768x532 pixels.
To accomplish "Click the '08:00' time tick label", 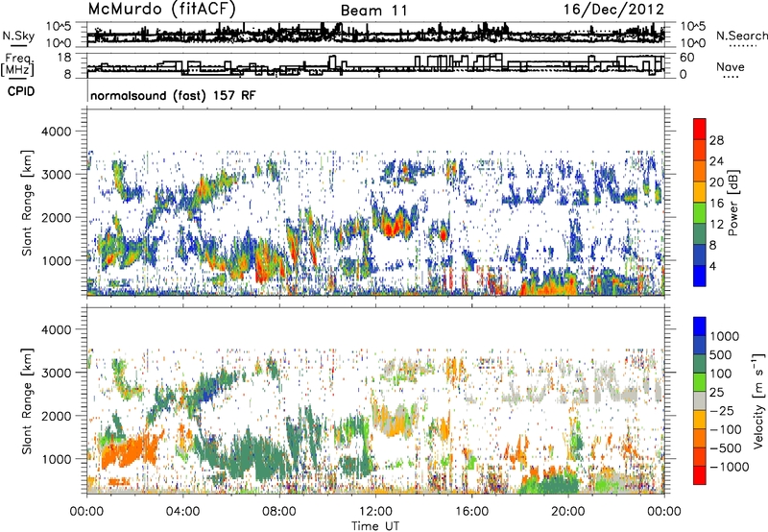I will (279, 512).
